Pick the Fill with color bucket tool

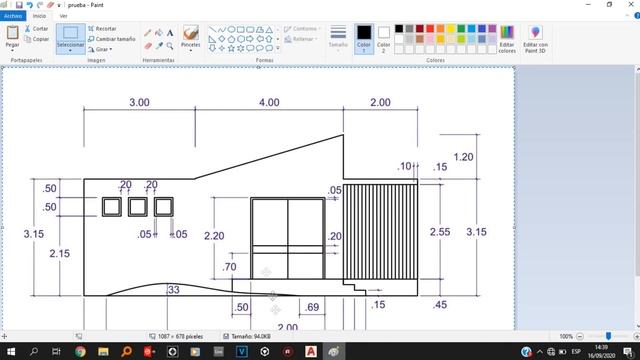[159, 33]
